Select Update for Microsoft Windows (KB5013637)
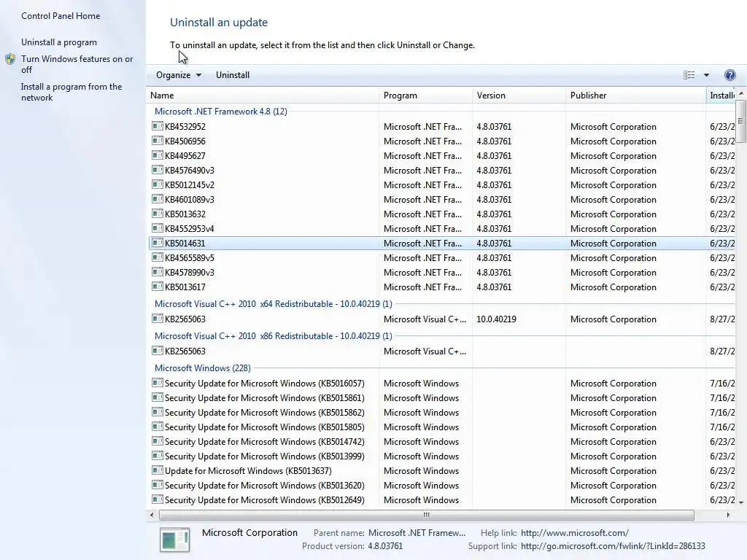Viewport: 747px width, 560px height. 248,471
